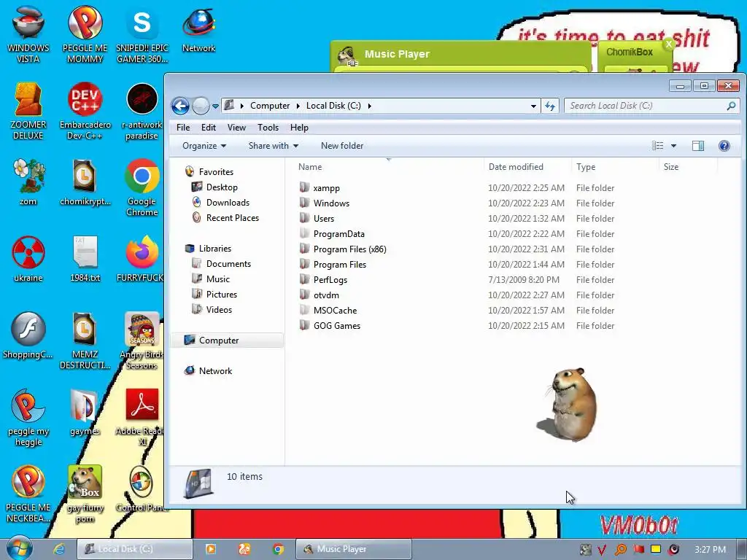Select the 1984.txt file icon
The image size is (747, 560).
click(85, 259)
